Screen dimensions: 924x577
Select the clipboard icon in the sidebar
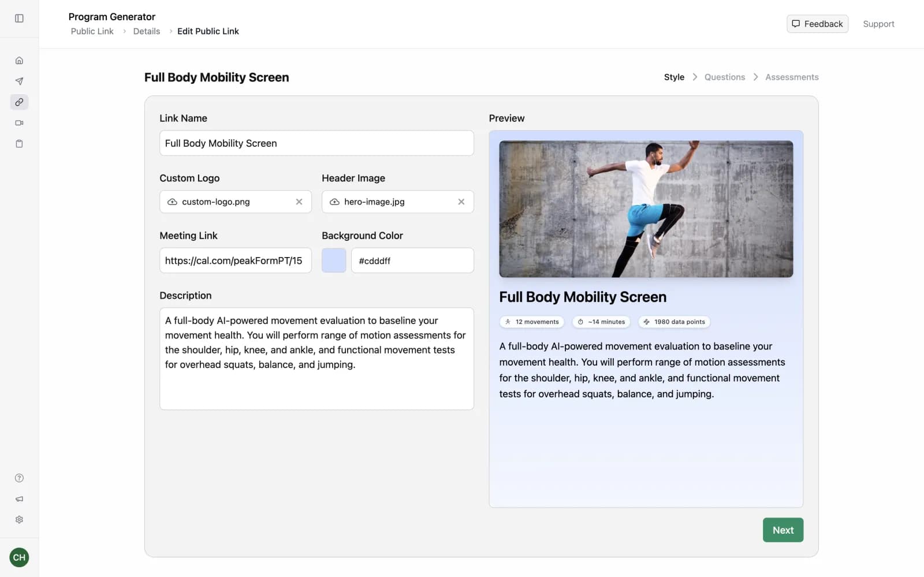coord(19,143)
